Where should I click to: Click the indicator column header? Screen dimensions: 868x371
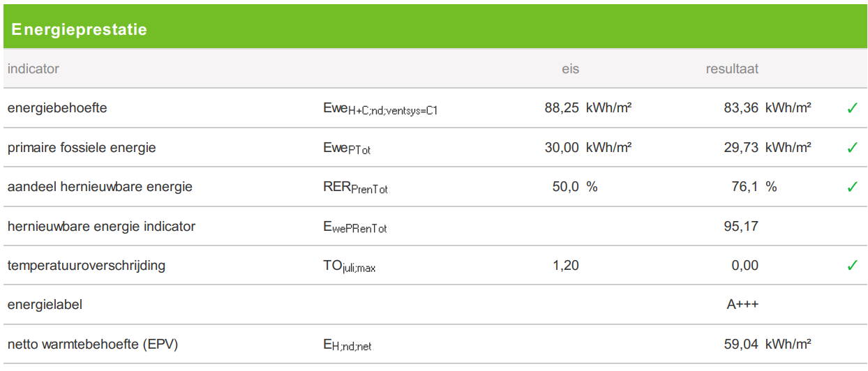(33, 69)
